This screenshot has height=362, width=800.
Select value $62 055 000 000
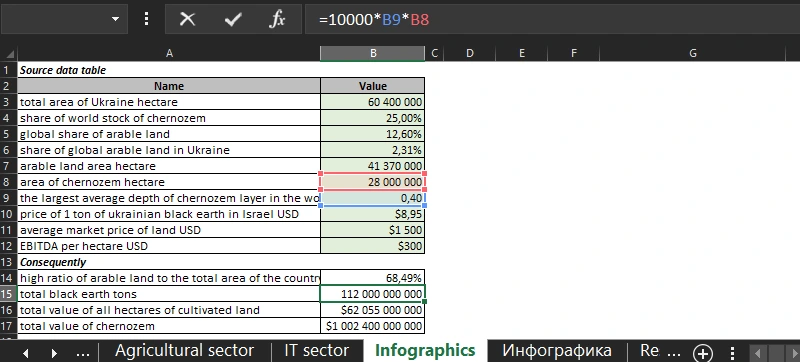(x=372, y=310)
